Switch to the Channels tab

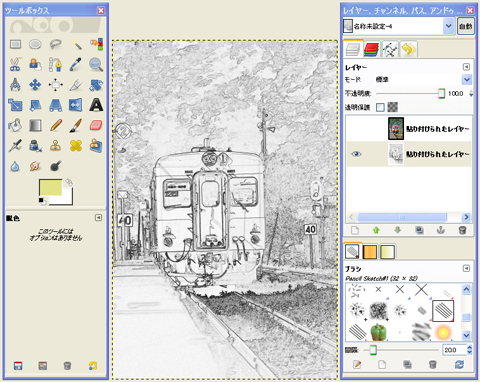[371, 49]
